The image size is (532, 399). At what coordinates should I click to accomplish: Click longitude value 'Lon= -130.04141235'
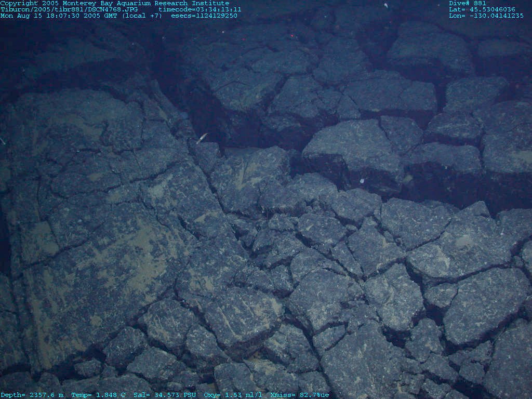click(486, 16)
